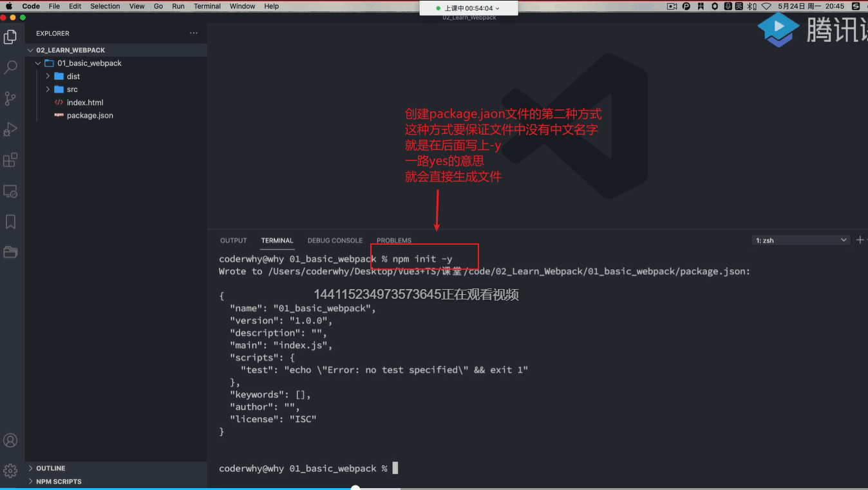Open the Bookmarks view in activity bar
This screenshot has height=490, width=868.
coord(10,221)
